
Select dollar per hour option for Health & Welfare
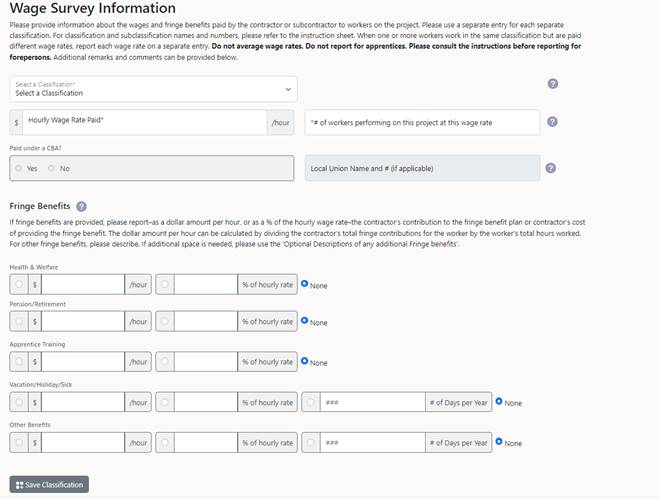(x=19, y=285)
